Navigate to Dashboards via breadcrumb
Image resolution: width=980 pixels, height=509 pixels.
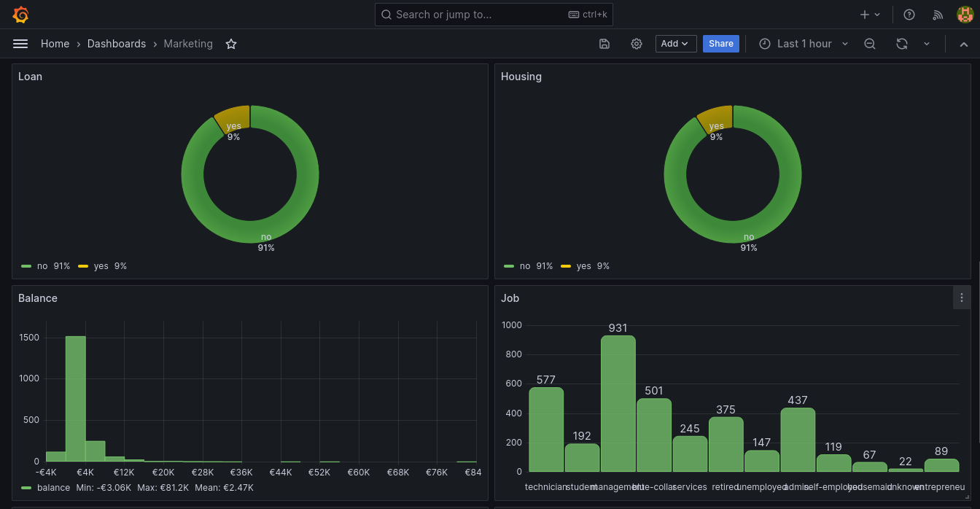(117, 44)
